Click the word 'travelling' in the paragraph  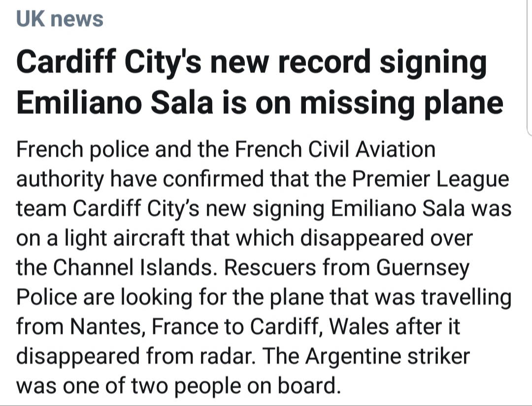click(466, 298)
